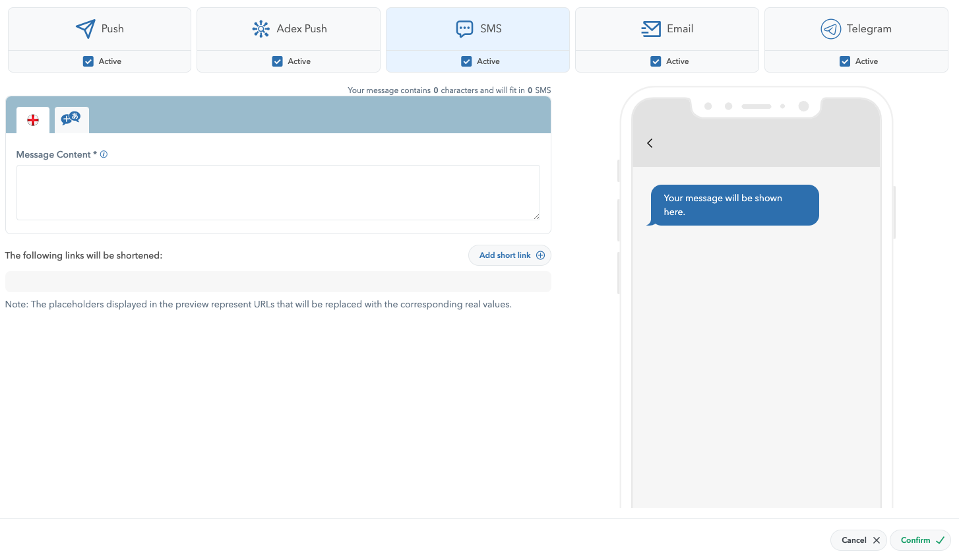This screenshot has height=560, width=959.
Task: Click the character count SMS status text
Action: coord(449,90)
